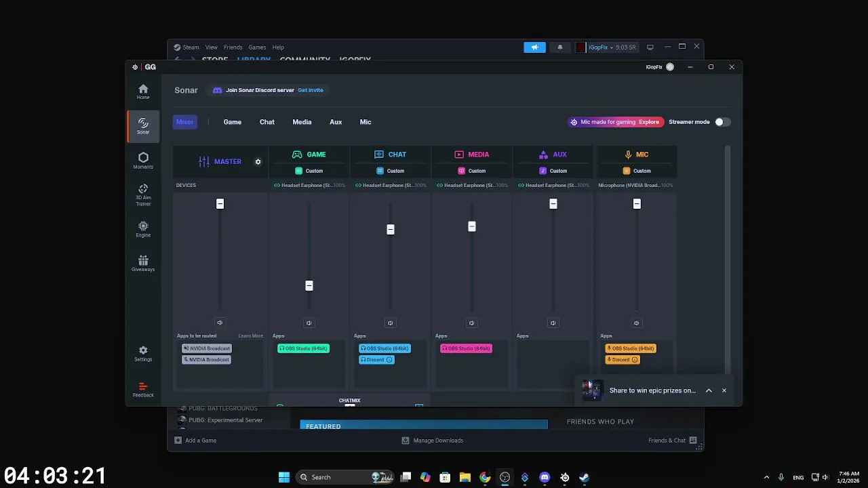
Task: Open Settings gear in GG sidebar
Action: [143, 354]
